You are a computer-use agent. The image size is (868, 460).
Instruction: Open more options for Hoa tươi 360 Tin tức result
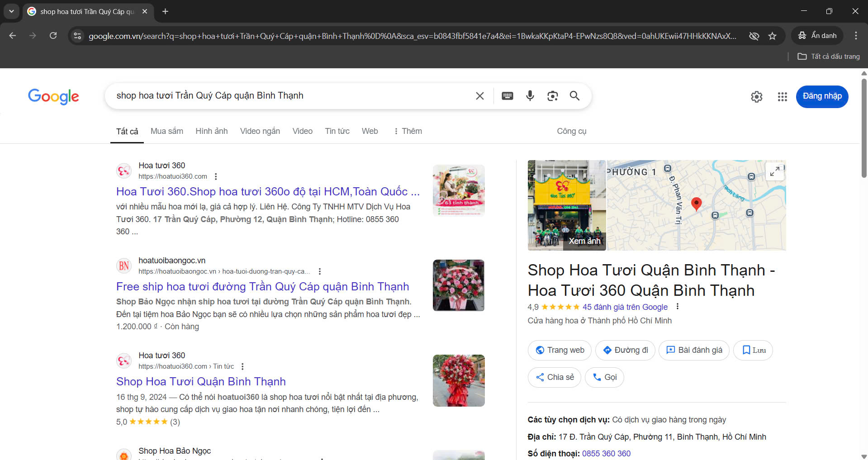coord(242,366)
